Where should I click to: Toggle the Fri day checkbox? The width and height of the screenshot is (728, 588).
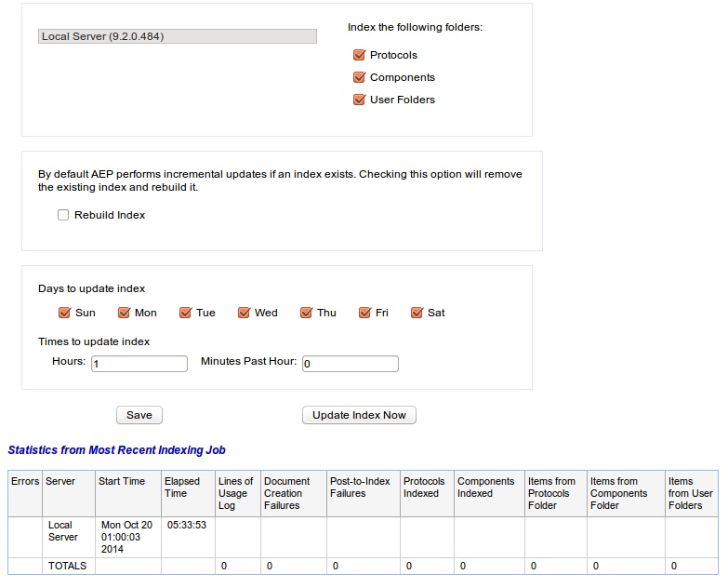(x=364, y=314)
